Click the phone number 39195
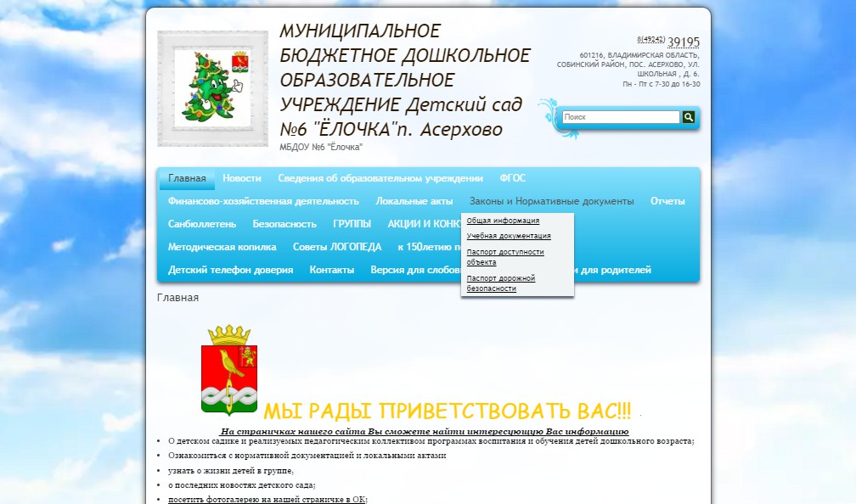856x504 pixels. click(683, 42)
